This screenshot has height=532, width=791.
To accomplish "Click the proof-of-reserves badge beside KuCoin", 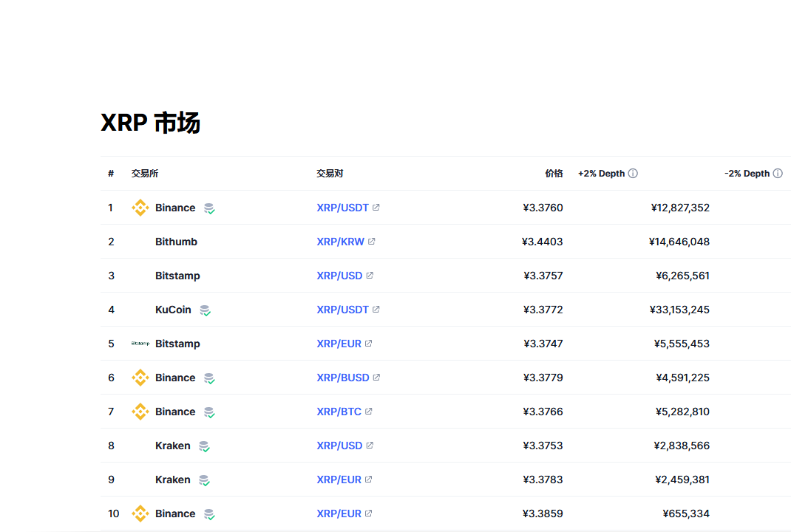I will click(205, 310).
